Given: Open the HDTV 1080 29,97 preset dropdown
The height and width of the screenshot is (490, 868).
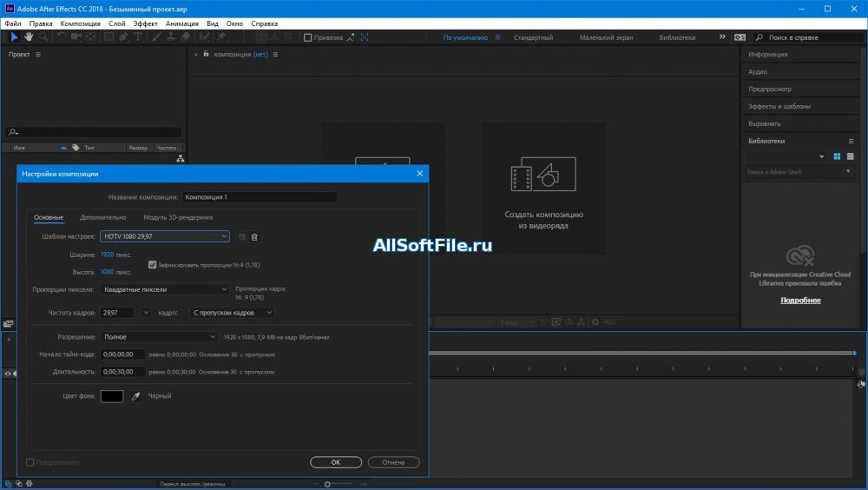Looking at the screenshot, I should [164, 236].
